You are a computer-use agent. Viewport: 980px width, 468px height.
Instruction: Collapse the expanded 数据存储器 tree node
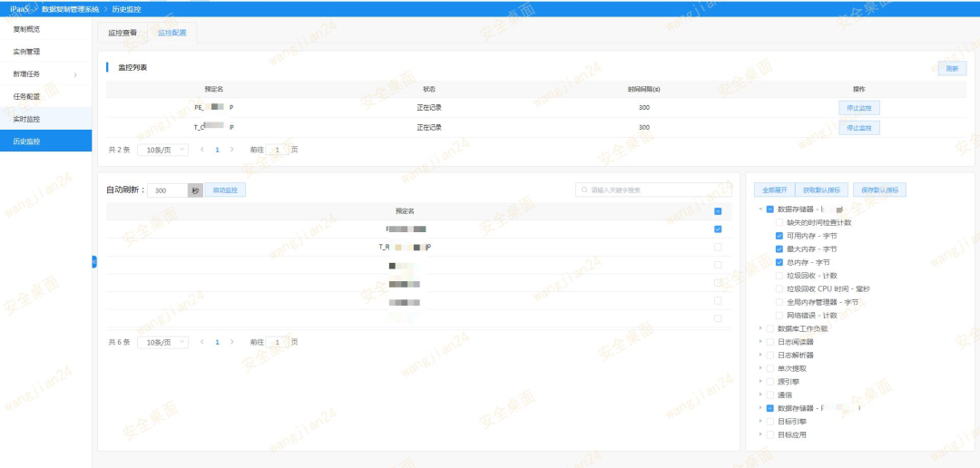(x=760, y=210)
